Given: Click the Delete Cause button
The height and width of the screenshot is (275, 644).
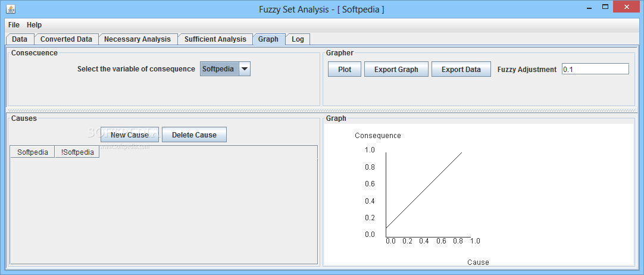Looking at the screenshot, I should click(194, 135).
